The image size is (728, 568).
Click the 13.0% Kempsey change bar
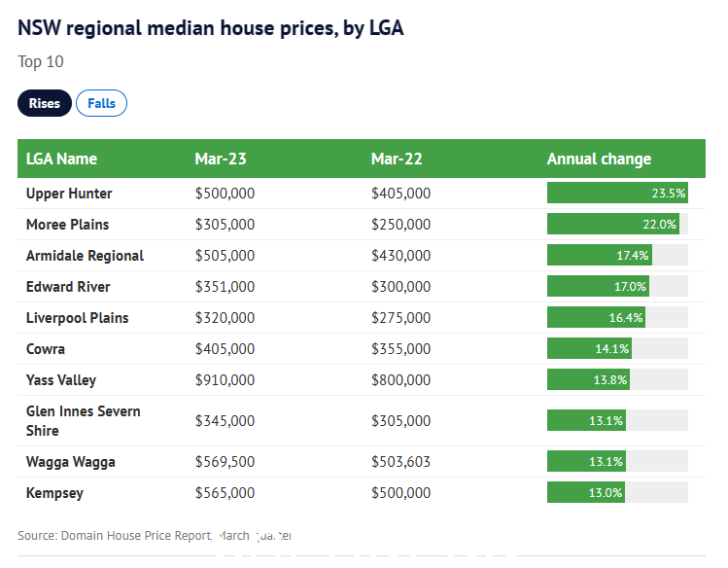pyautogui.click(x=586, y=492)
